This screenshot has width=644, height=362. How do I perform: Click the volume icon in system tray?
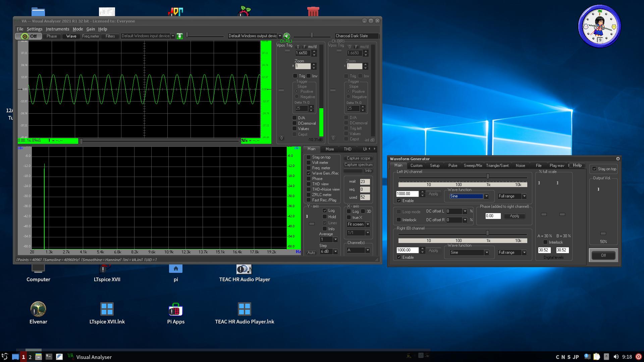(x=616, y=357)
